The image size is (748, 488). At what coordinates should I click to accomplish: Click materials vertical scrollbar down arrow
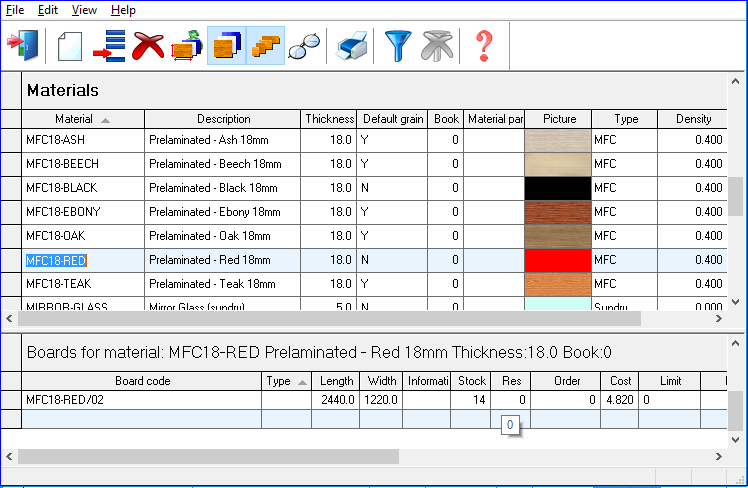pos(735,302)
